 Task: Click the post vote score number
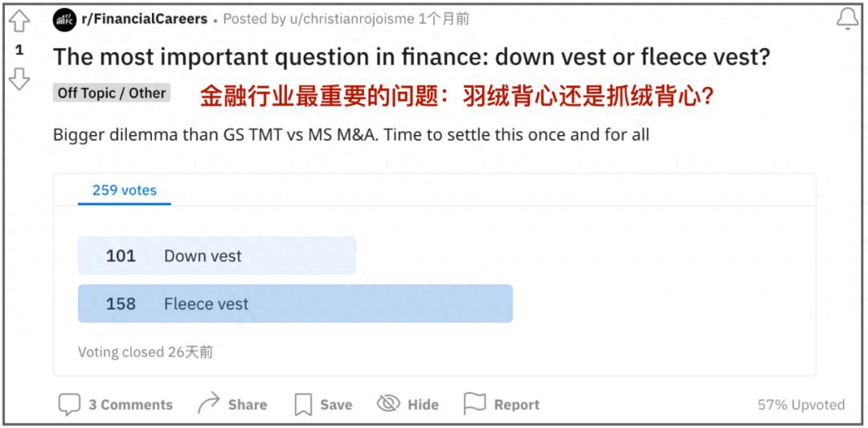click(x=19, y=50)
